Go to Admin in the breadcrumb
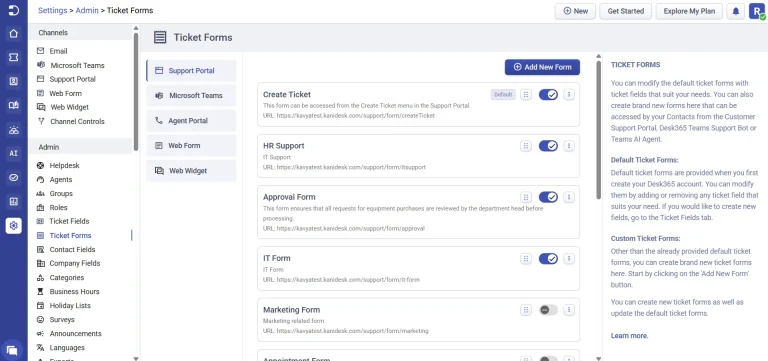 pos(87,10)
